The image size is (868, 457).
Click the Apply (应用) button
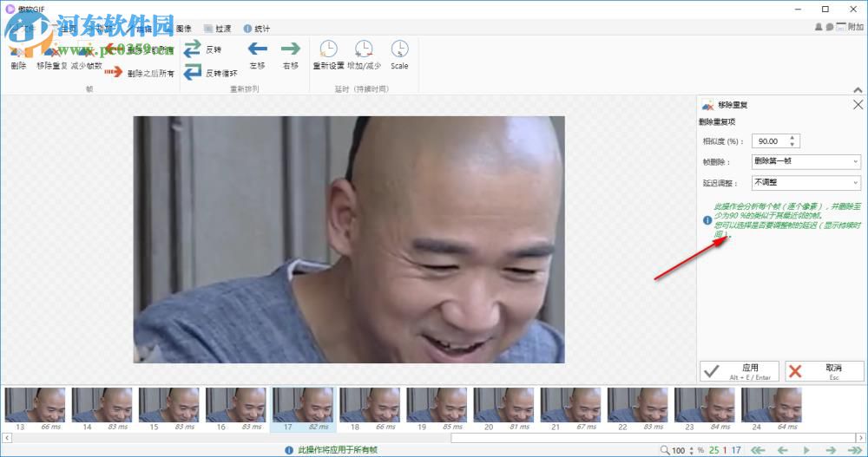tap(739, 371)
